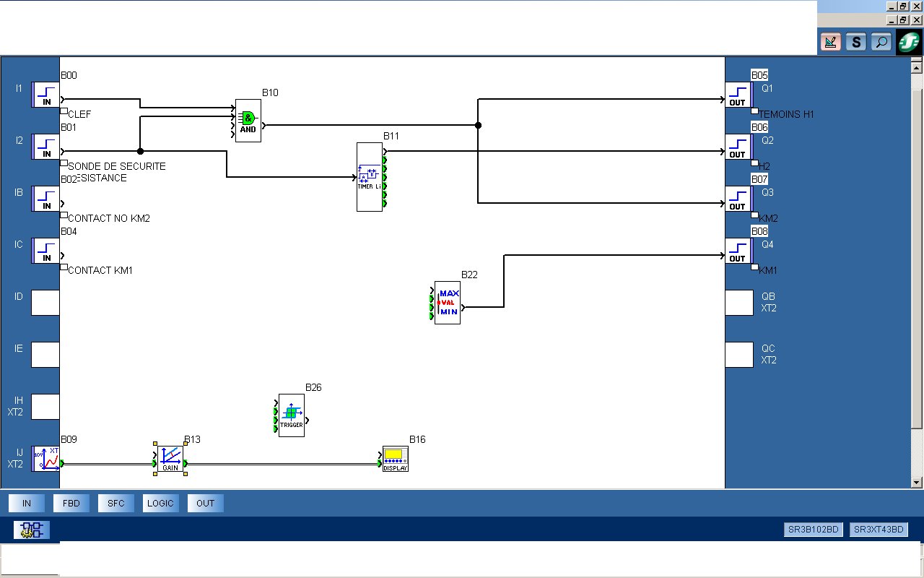The image size is (924, 578).
Task: Click the B11 block number label
Action: (391, 136)
